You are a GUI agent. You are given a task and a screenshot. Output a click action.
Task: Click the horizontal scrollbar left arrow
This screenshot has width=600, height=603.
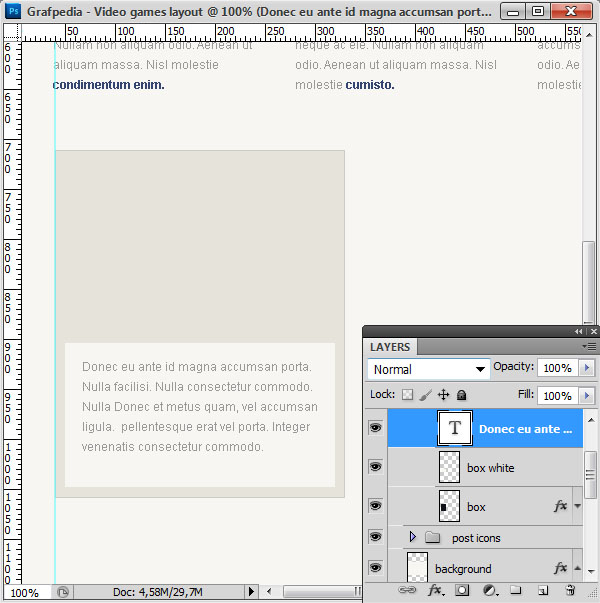[269, 591]
